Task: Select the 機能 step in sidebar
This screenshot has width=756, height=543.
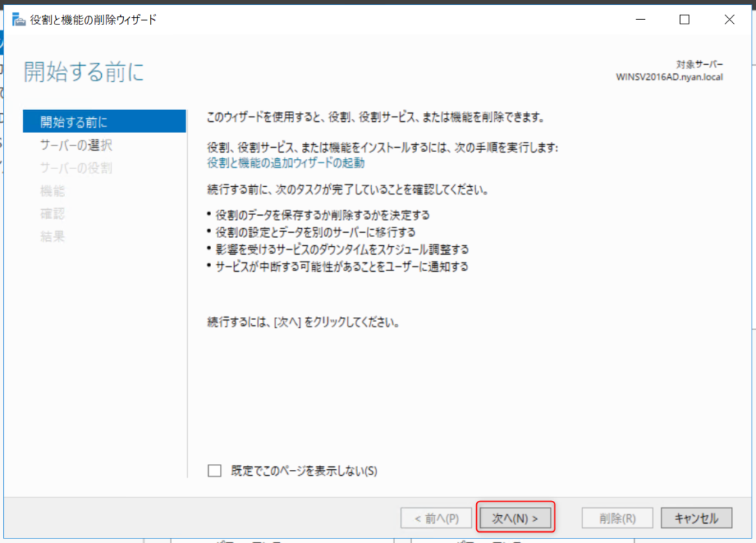Action: point(52,191)
